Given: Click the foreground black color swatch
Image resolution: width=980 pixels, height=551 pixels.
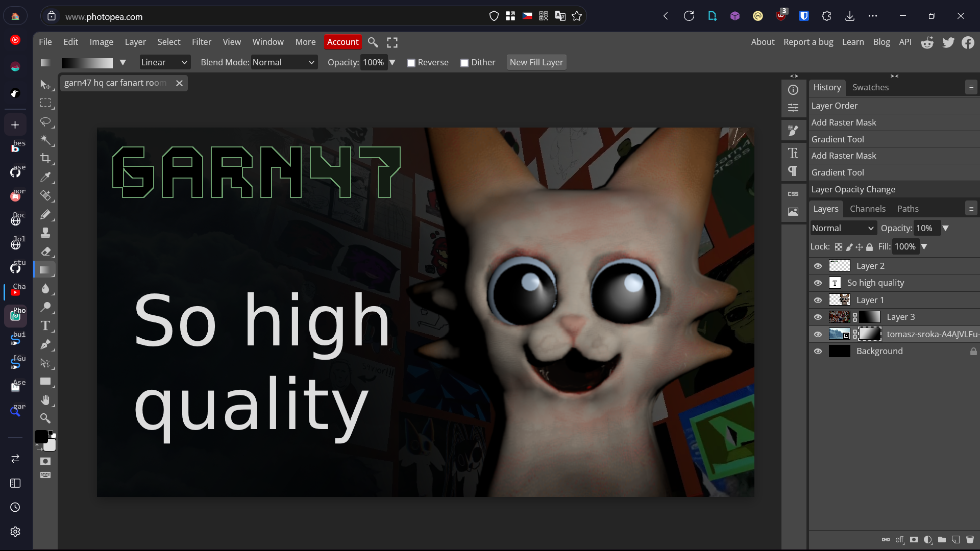Looking at the screenshot, I should [41, 437].
